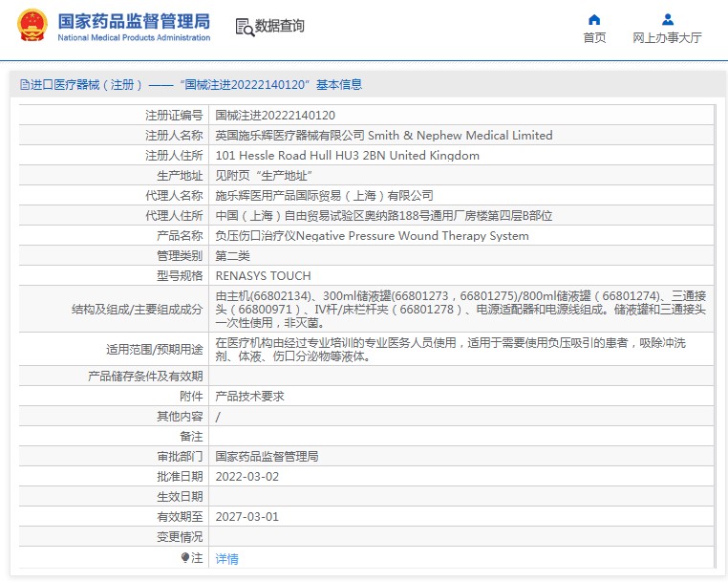The height and width of the screenshot is (582, 728).
Task: Click the 其他内容 row label
Action: tap(180, 417)
